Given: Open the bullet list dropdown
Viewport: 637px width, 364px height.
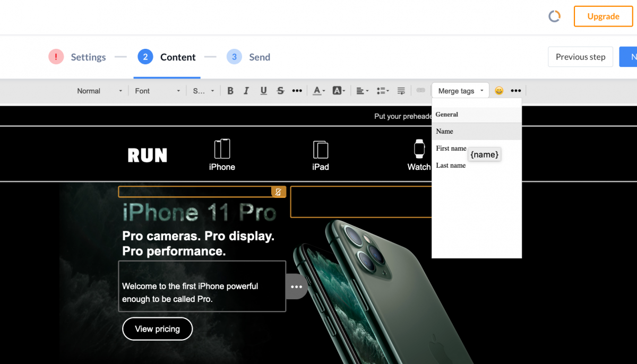Looking at the screenshot, I should click(x=382, y=91).
